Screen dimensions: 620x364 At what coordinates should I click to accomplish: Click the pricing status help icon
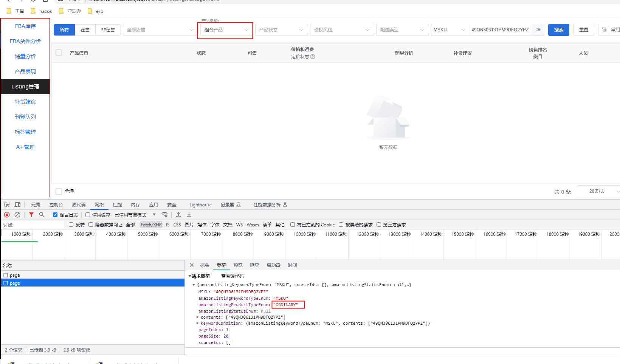313,57
